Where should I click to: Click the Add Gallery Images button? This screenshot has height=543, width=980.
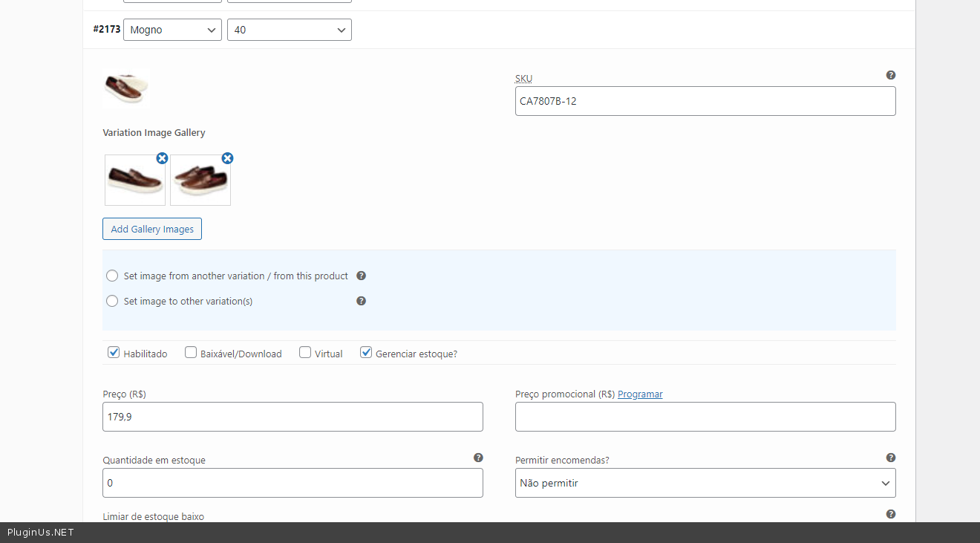pyautogui.click(x=152, y=229)
